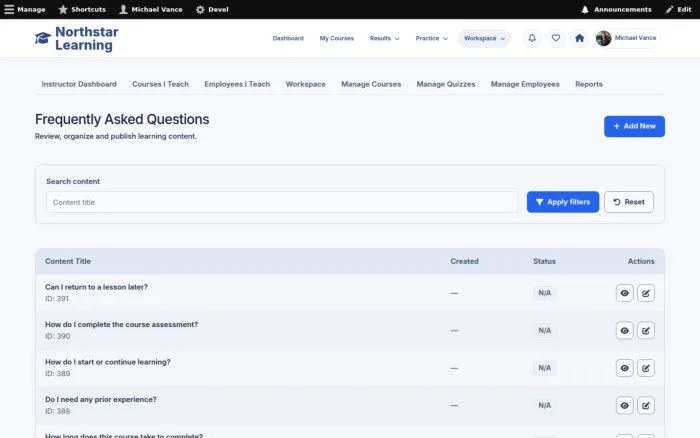This screenshot has height=438, width=700.
Task: Edit "How do I start or continue learning?"
Action: [646, 368]
